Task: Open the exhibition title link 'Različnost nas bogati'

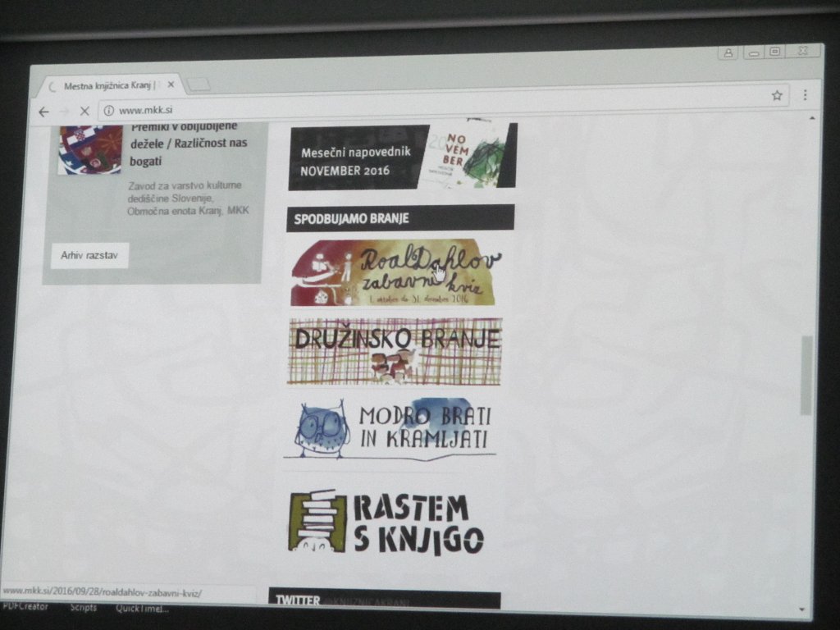Action: (189, 143)
